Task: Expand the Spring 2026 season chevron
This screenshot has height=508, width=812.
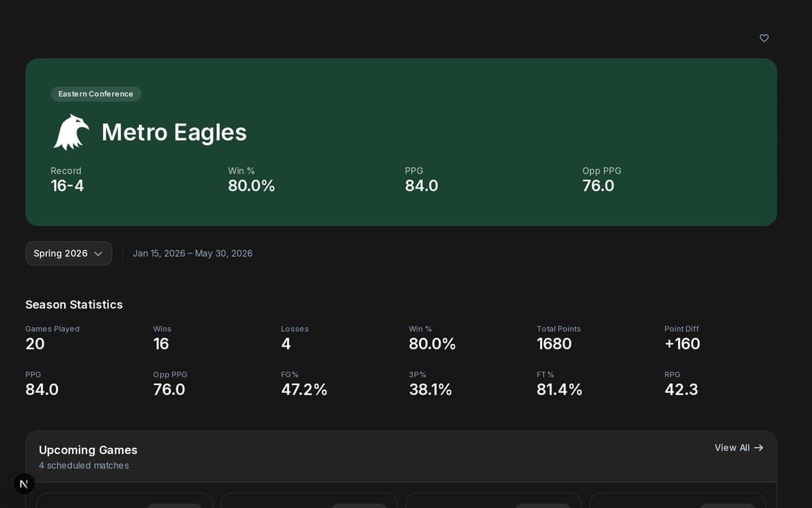Action: click(x=98, y=254)
